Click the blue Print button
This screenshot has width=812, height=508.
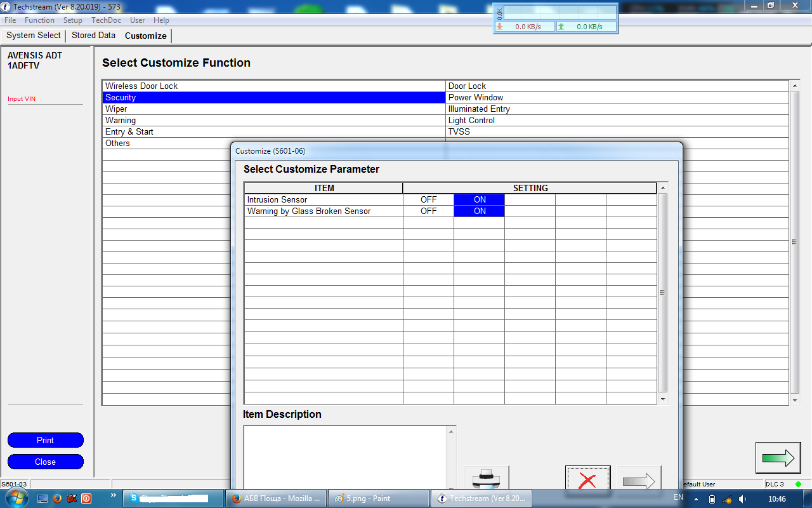[45, 440]
